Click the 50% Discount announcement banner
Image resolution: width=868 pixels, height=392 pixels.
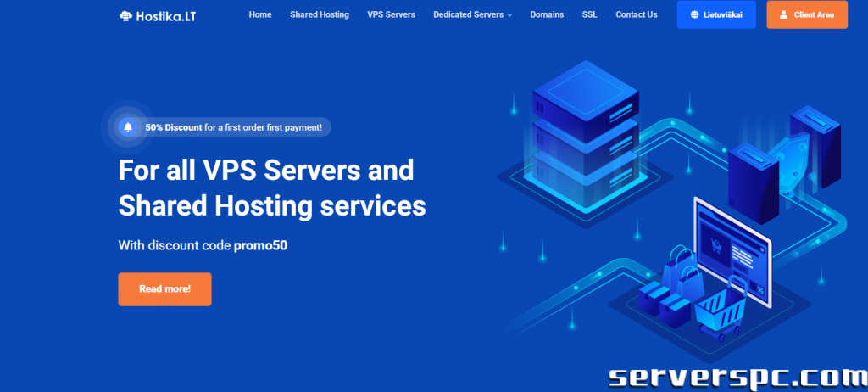[x=232, y=127]
